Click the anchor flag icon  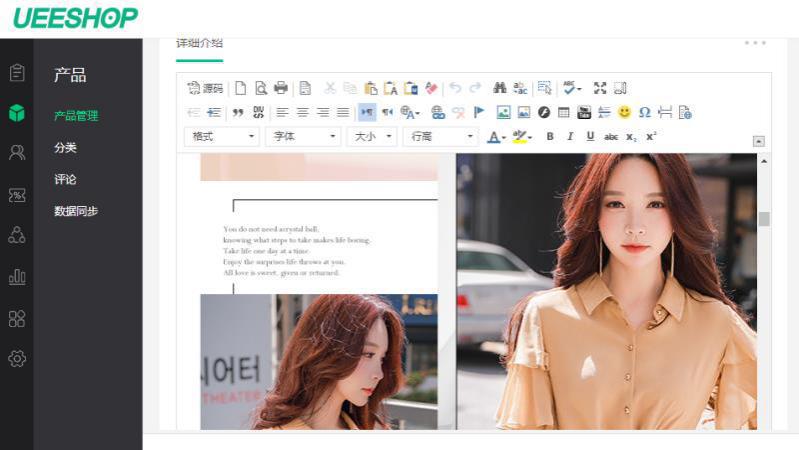(x=479, y=112)
